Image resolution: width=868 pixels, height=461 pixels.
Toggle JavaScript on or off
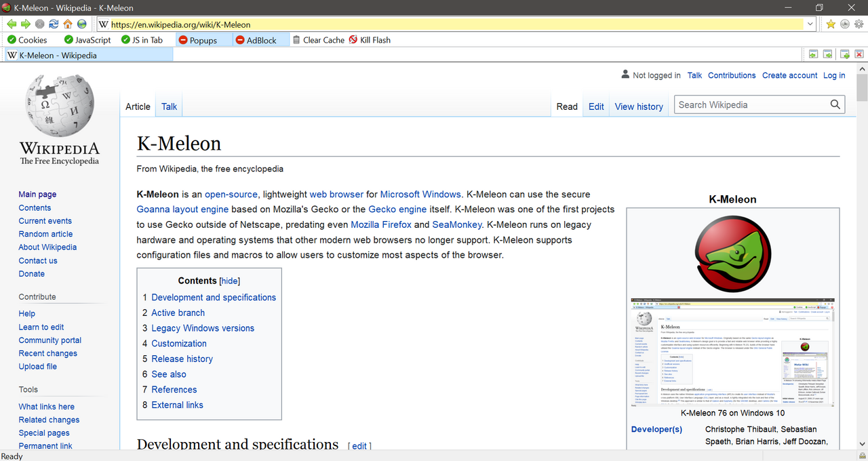[87, 40]
